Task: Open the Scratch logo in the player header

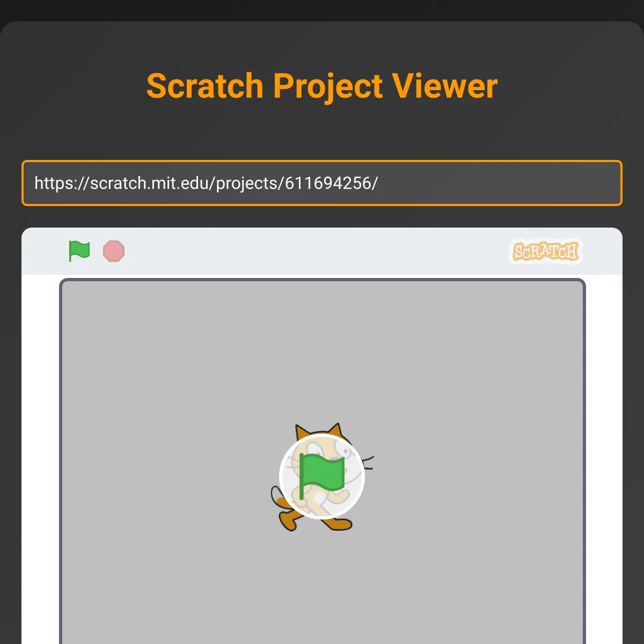Action: point(546,251)
